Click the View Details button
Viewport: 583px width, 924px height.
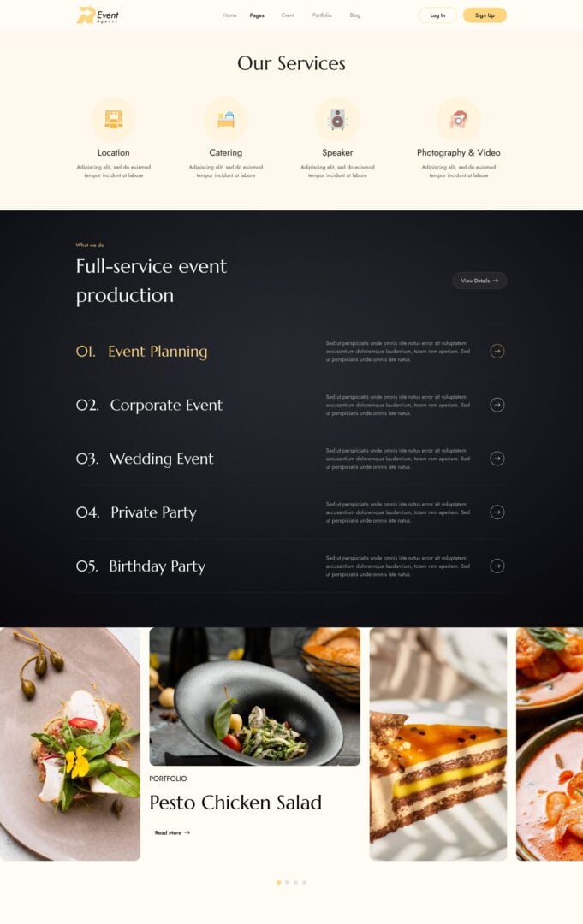click(479, 281)
